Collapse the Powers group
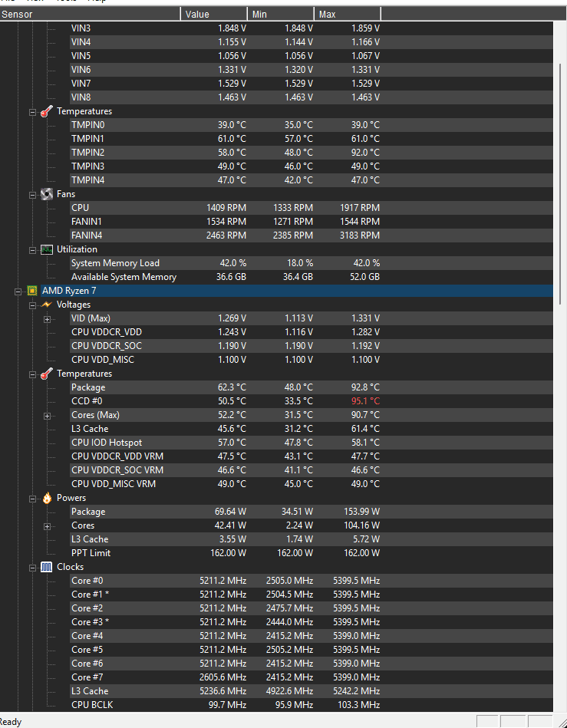 [32, 499]
